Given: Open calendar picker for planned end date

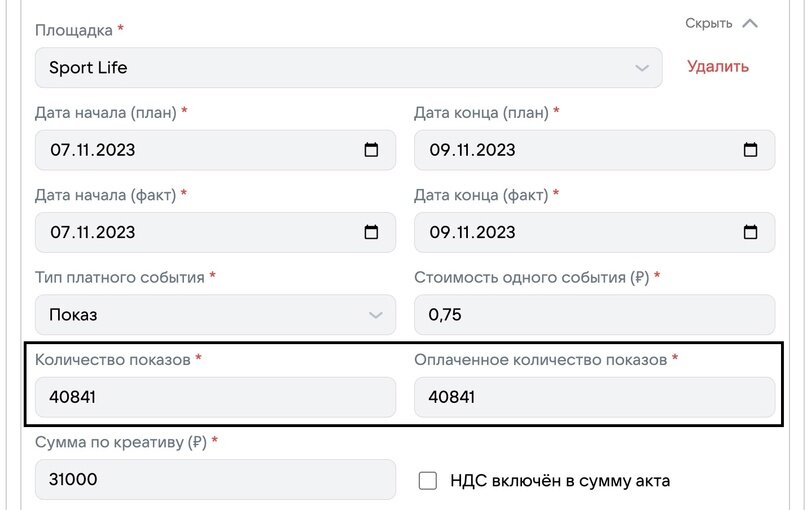Looking at the screenshot, I should pyautogui.click(x=750, y=150).
